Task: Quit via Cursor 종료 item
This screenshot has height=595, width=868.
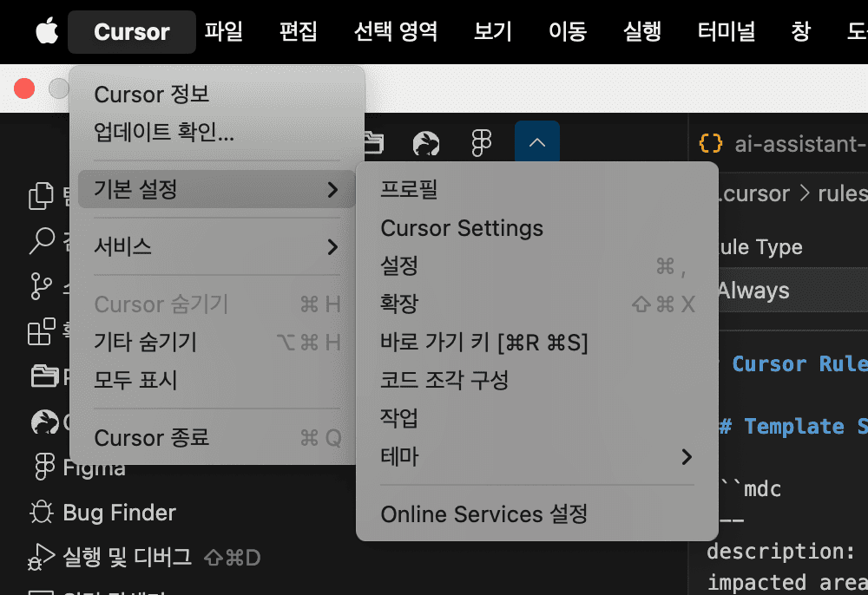Action: point(216,438)
